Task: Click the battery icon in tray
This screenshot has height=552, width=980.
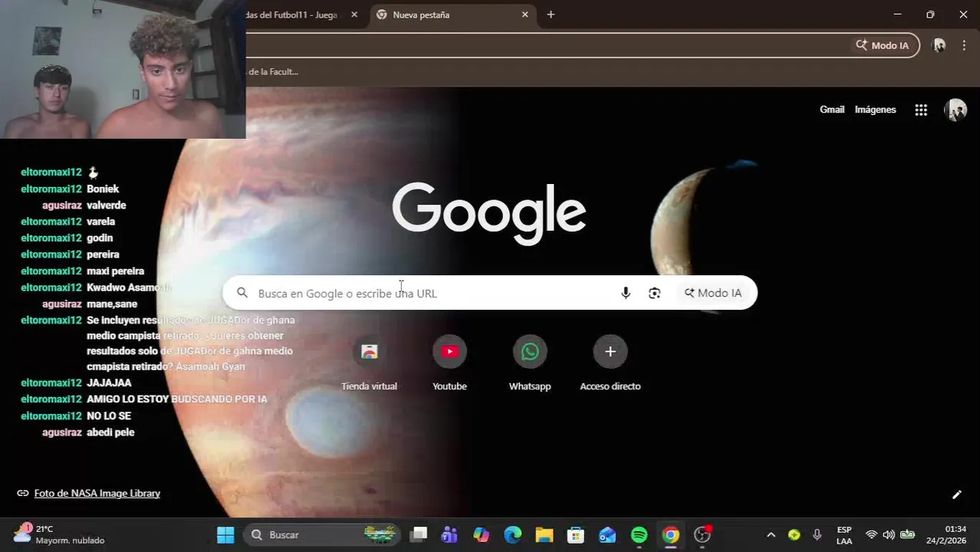Action: tap(907, 534)
